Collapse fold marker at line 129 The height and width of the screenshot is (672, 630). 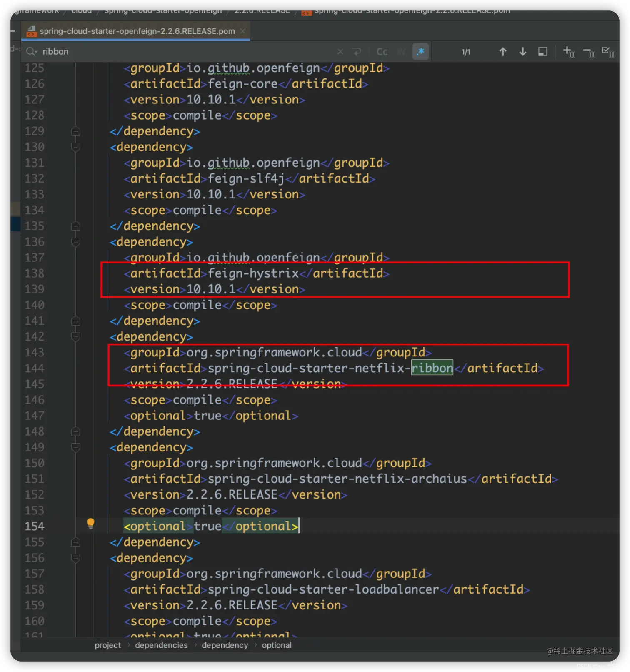pos(75,131)
